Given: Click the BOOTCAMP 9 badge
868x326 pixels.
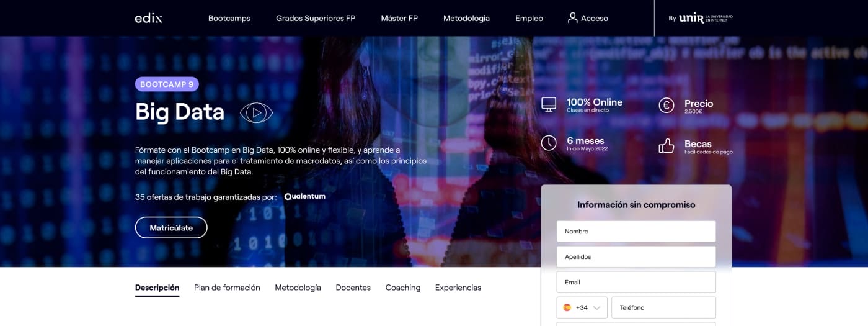Looking at the screenshot, I should coord(167,84).
